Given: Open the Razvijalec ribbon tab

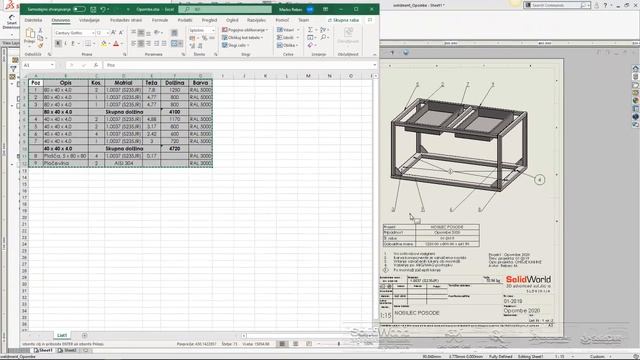Looking at the screenshot, I should (x=256, y=20).
